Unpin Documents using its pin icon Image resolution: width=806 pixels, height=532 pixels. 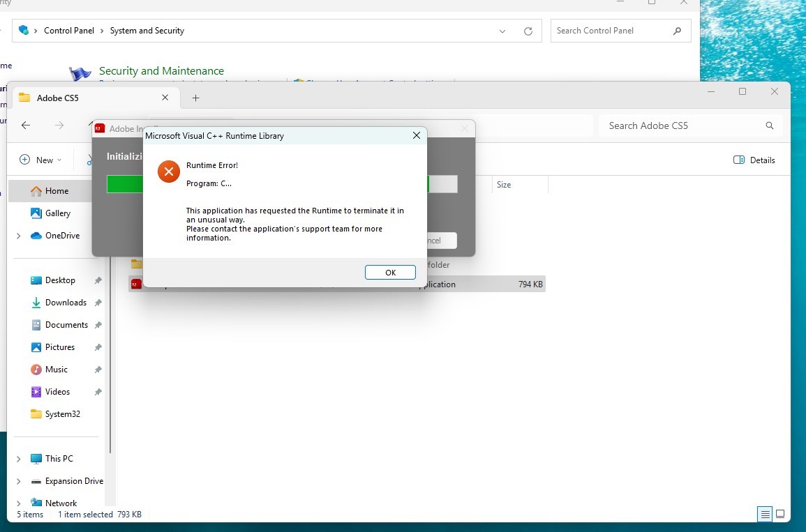tap(98, 325)
